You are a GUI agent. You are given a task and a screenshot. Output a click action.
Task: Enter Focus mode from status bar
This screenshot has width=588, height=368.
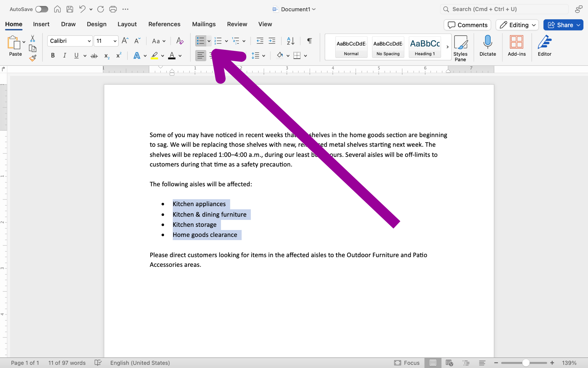click(407, 363)
